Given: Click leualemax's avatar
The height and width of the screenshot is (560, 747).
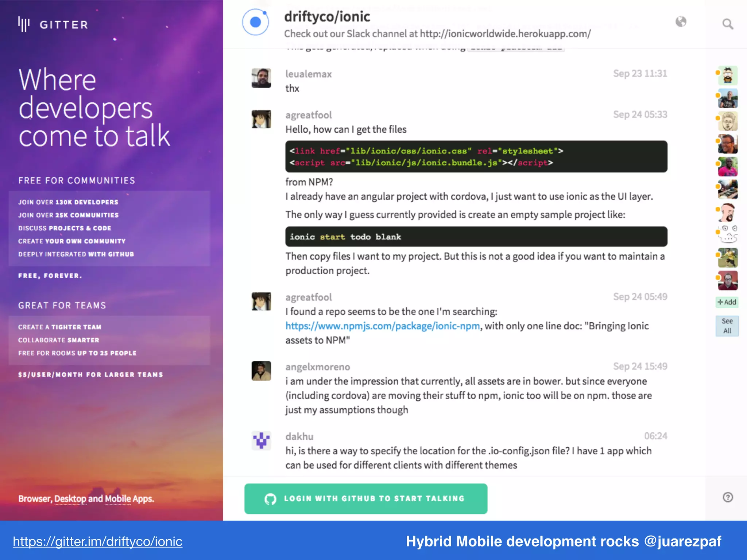Looking at the screenshot, I should 261,78.
